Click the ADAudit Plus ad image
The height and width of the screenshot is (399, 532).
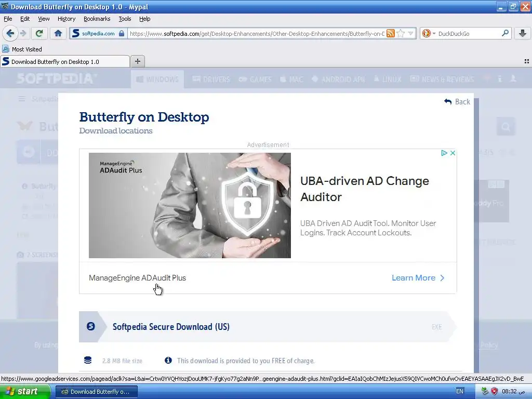190,205
